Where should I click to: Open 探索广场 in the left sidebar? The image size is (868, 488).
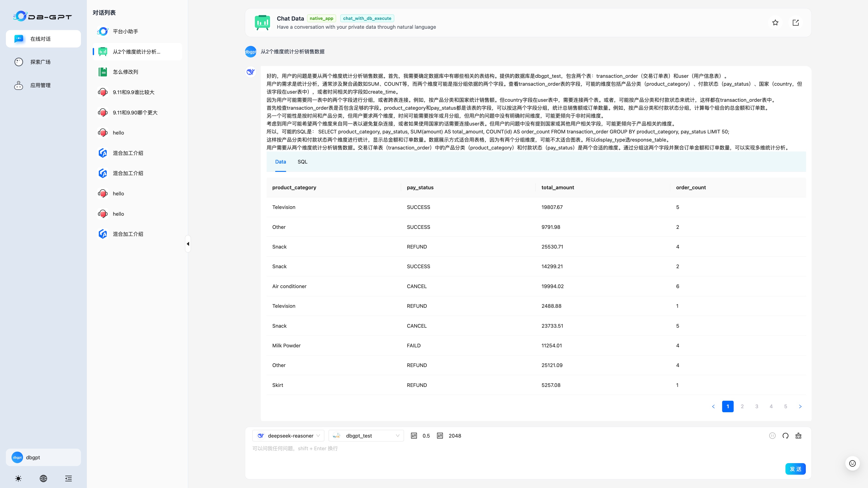[40, 62]
